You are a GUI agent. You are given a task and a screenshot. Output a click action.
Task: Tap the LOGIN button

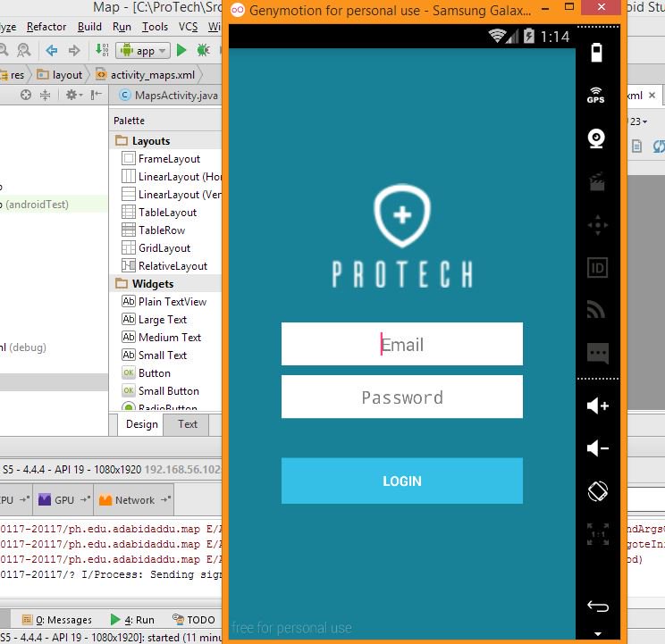click(401, 481)
